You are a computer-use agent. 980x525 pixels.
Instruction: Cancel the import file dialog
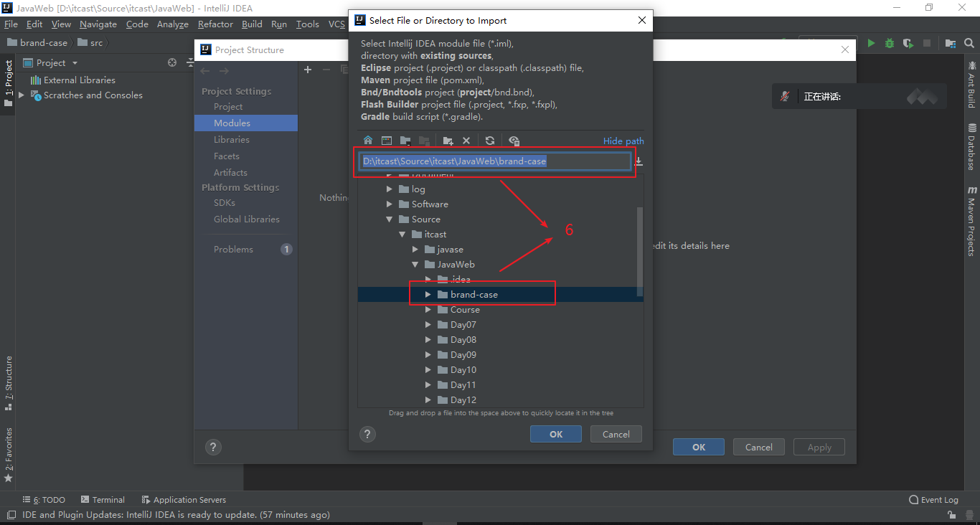pos(616,434)
